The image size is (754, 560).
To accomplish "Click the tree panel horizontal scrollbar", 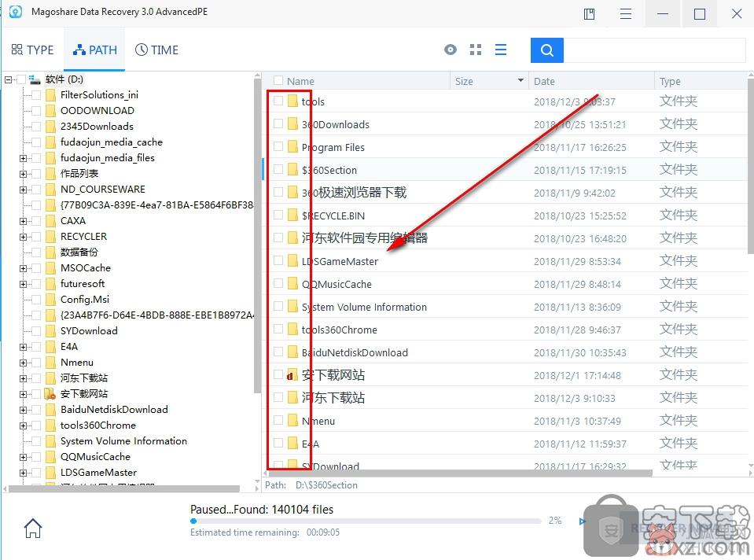I will [x=124, y=488].
